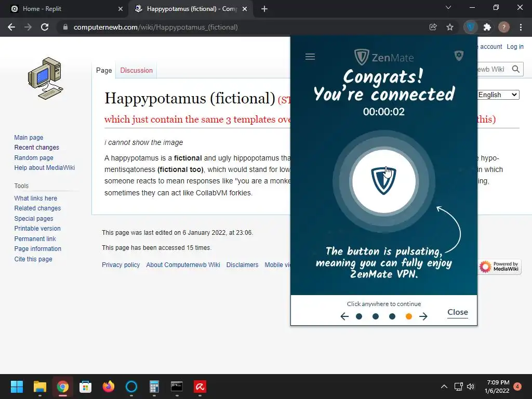Go to next ZenMate tutorial slide
Image resolution: width=532 pixels, height=399 pixels.
(x=423, y=316)
